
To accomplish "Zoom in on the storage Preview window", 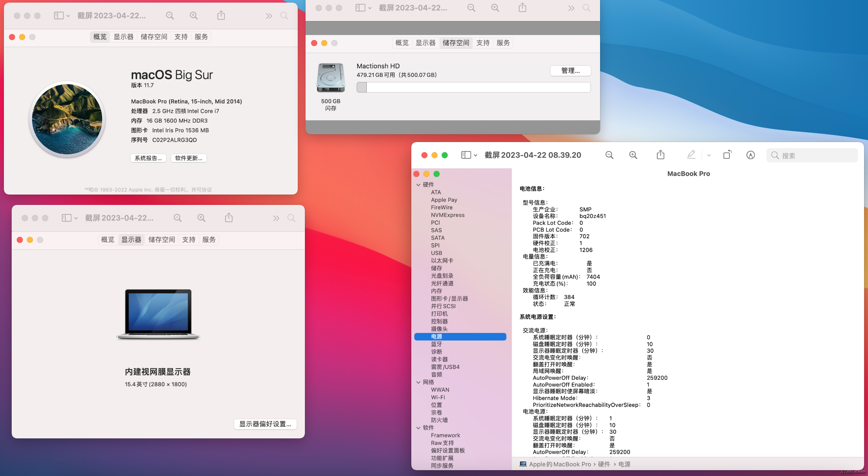I will [495, 8].
